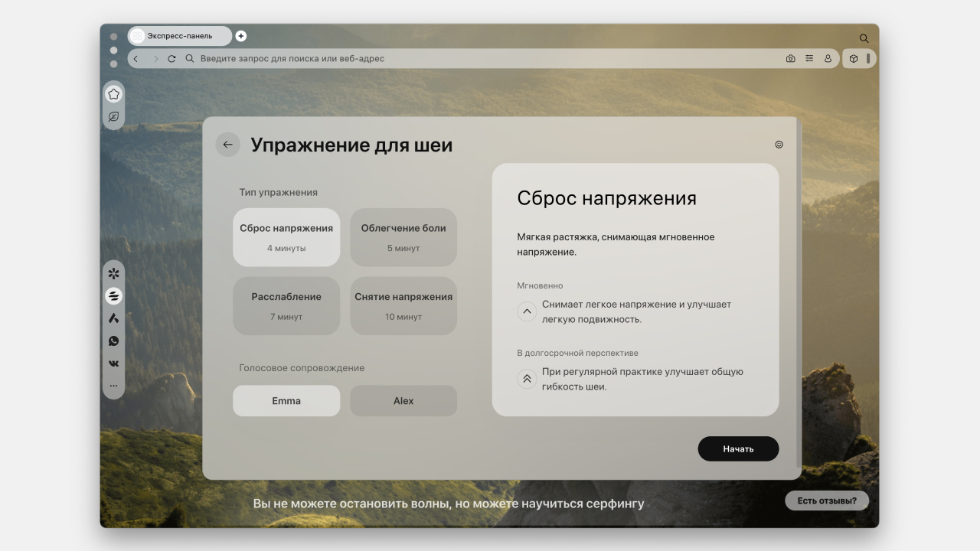
Task: Click the Упражнение для шеи title
Action: click(351, 145)
